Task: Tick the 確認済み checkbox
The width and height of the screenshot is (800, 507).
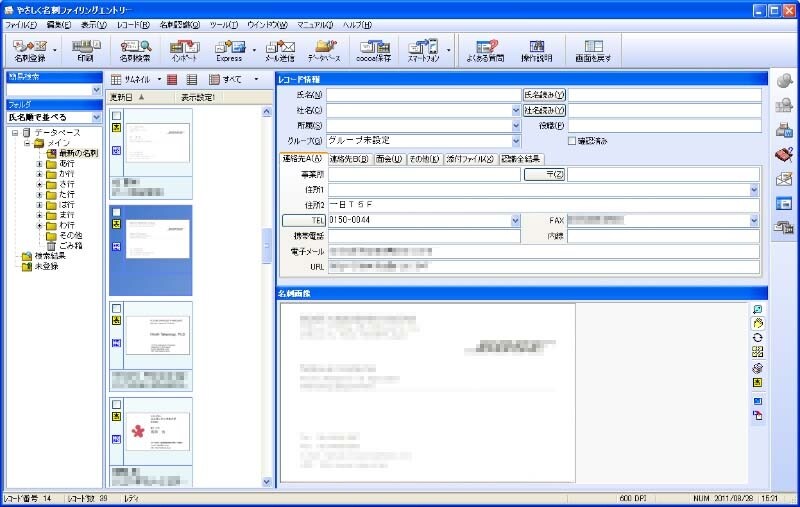Action: tap(572, 141)
